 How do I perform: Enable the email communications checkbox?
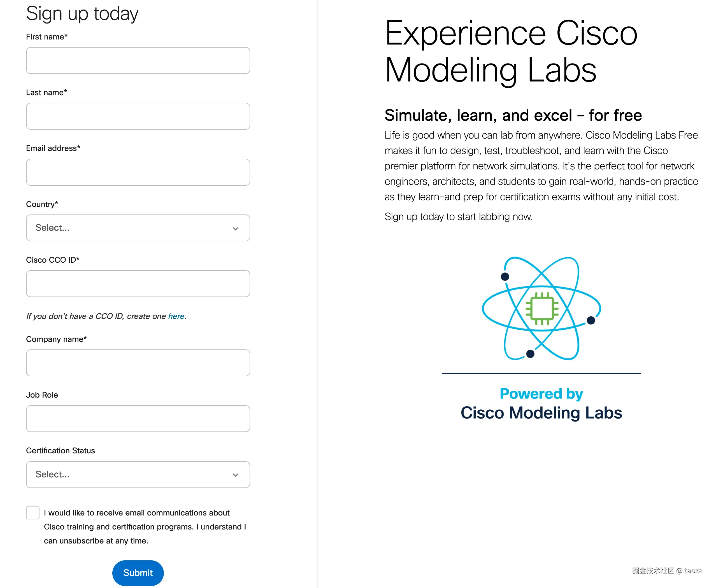33,513
